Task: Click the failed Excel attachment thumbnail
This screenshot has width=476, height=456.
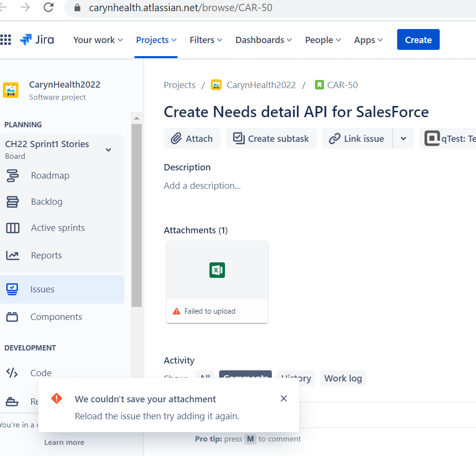Action: (x=217, y=282)
